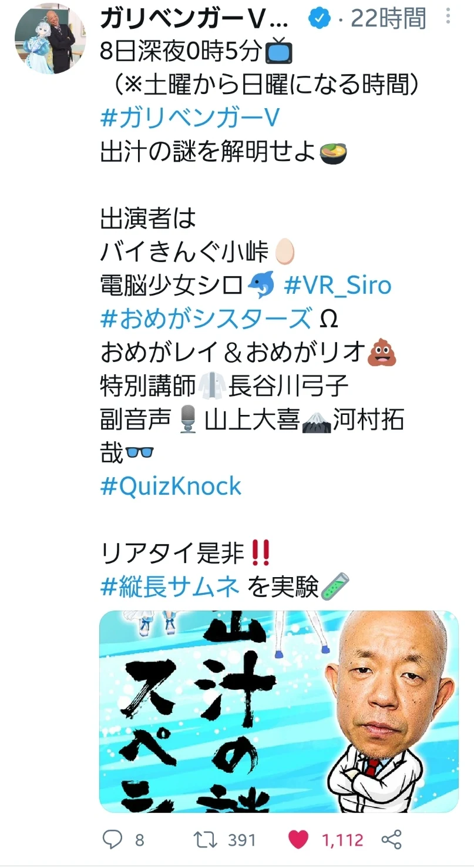Open the share icon beside likes
This screenshot has width=474, height=868.
(391, 840)
